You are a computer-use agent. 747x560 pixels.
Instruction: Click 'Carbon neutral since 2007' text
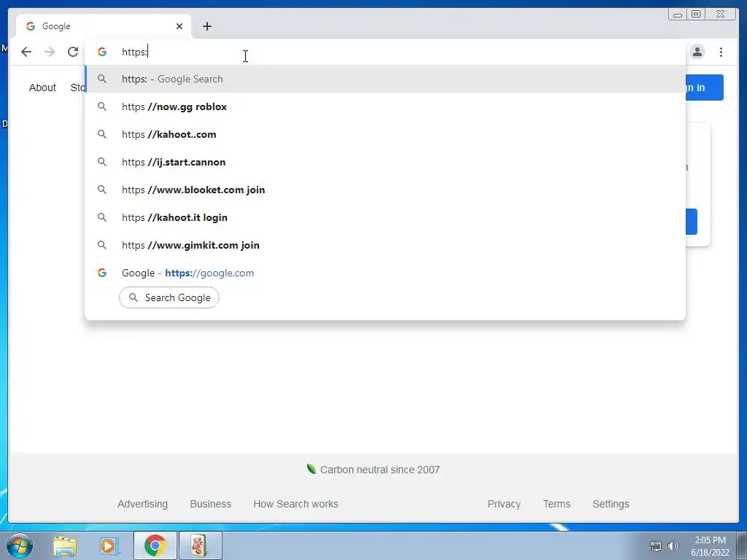[x=379, y=470]
